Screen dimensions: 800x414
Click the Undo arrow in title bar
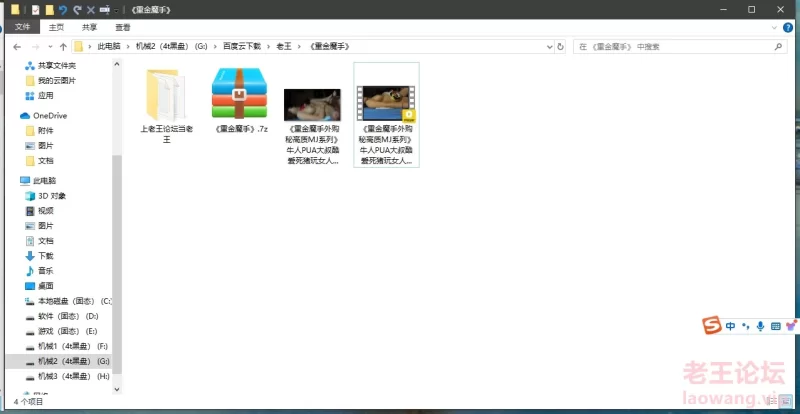tap(63, 10)
